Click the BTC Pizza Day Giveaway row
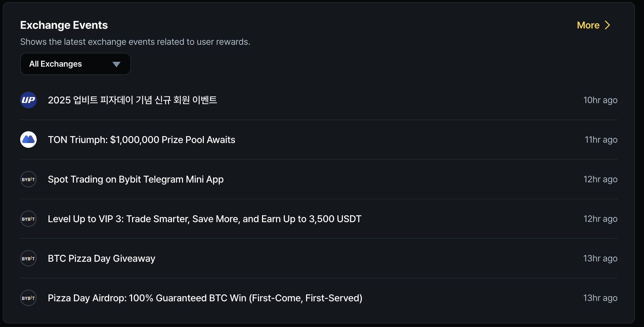 [101, 258]
